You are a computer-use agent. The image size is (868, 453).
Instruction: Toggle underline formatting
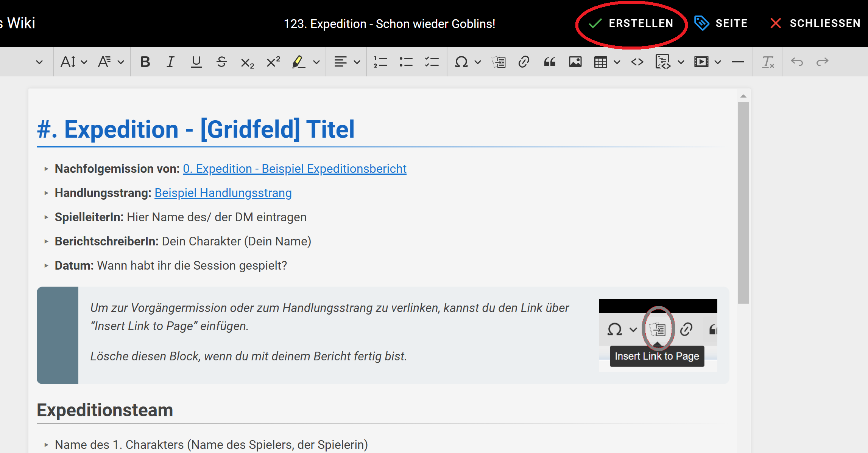pos(196,62)
